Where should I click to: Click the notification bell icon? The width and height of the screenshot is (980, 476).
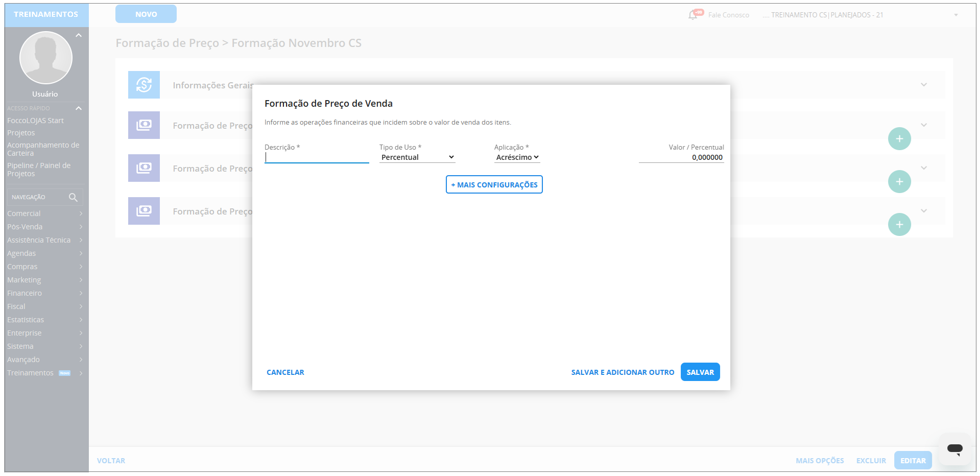tap(693, 15)
